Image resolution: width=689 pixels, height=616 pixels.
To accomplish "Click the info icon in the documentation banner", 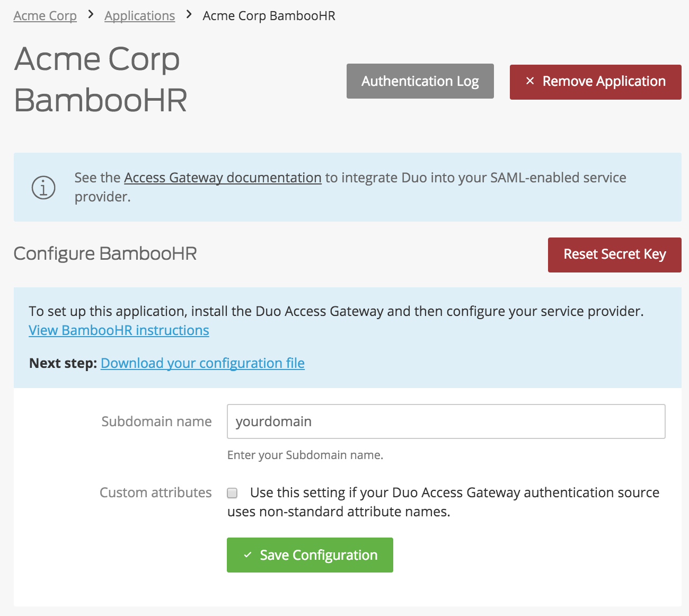I will click(43, 187).
